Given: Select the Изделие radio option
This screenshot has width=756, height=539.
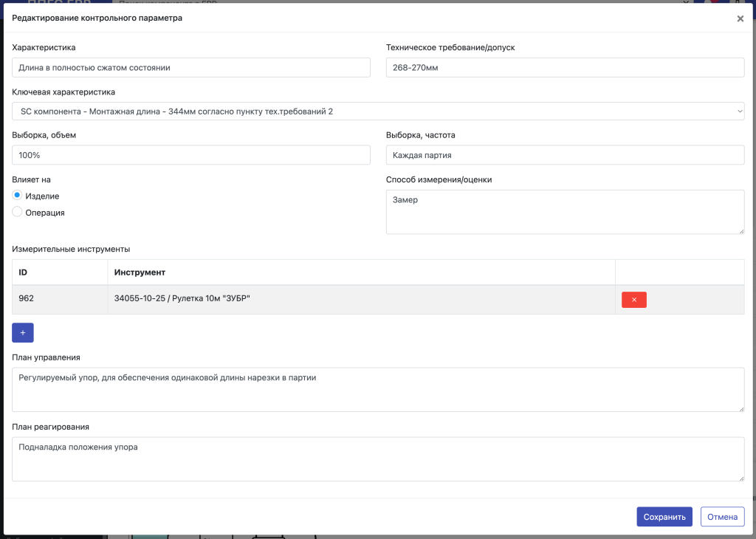Looking at the screenshot, I should tap(18, 195).
